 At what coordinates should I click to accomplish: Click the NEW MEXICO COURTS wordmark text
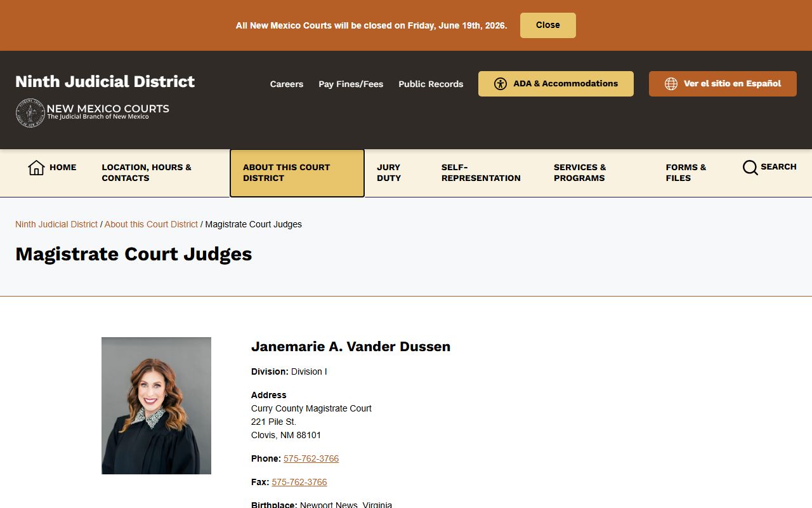(108, 109)
